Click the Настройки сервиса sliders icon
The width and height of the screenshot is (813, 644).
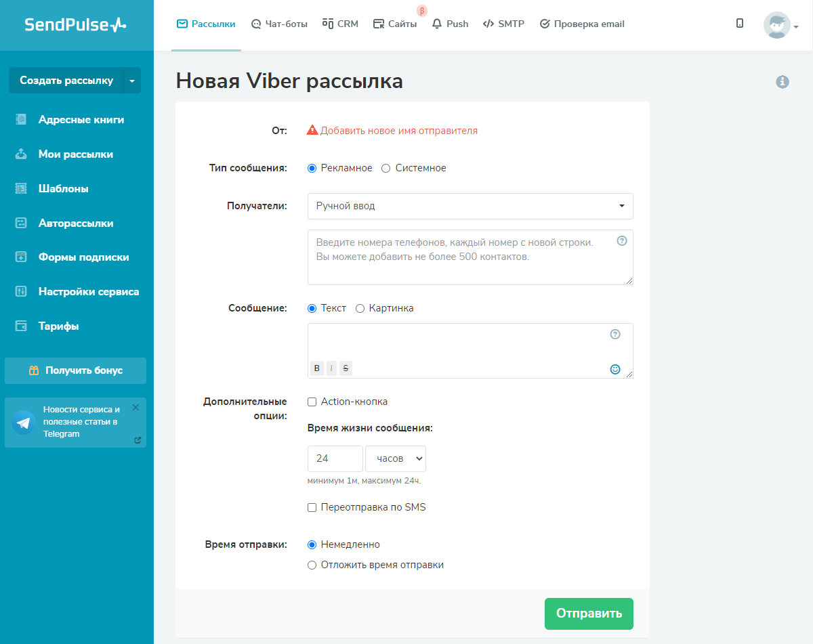click(21, 292)
